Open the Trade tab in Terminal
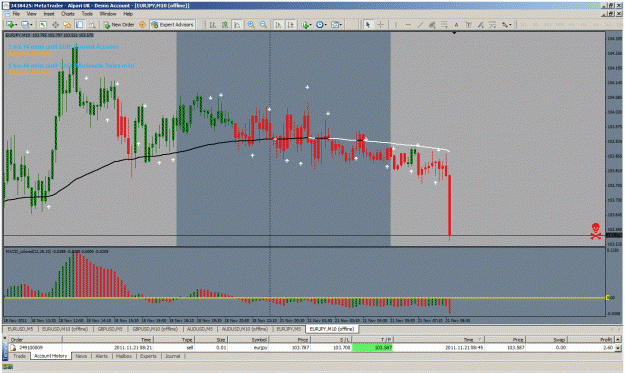Image resolution: width=625 pixels, height=373 pixels. coord(19,356)
